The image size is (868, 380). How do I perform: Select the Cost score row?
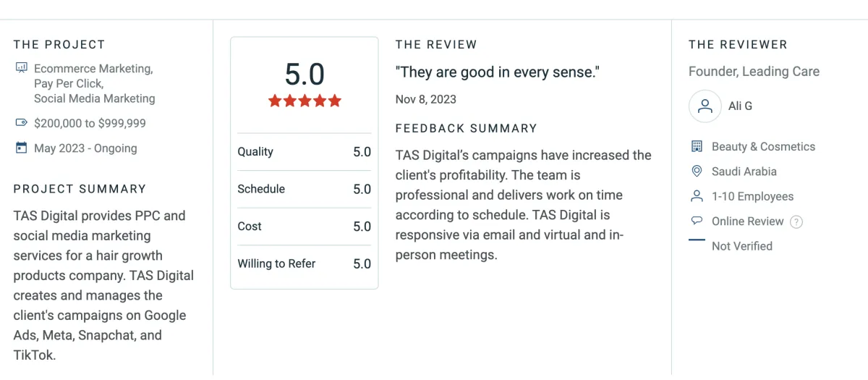tap(305, 227)
